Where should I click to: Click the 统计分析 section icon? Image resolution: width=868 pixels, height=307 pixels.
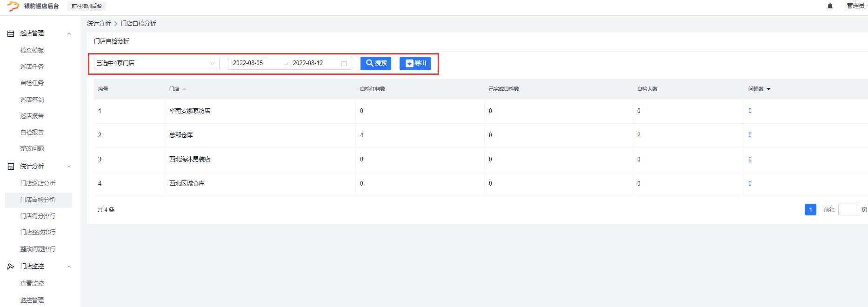click(x=11, y=167)
